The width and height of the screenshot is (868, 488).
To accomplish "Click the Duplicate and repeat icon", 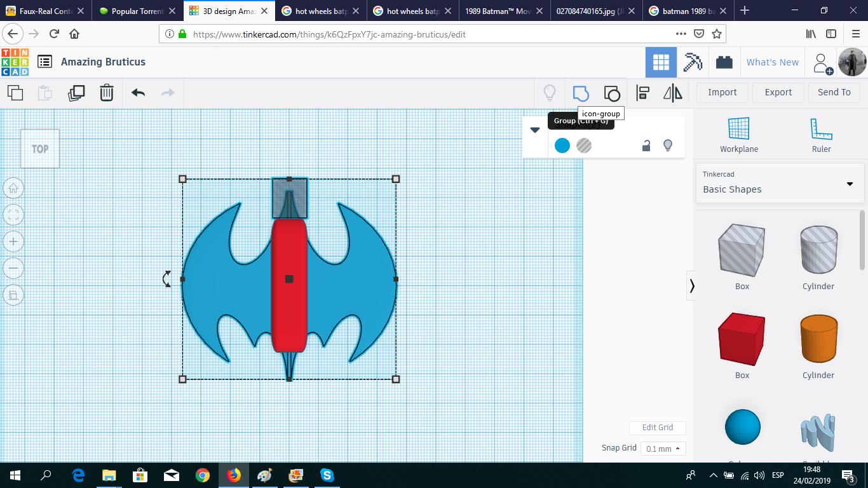I will (x=76, y=93).
